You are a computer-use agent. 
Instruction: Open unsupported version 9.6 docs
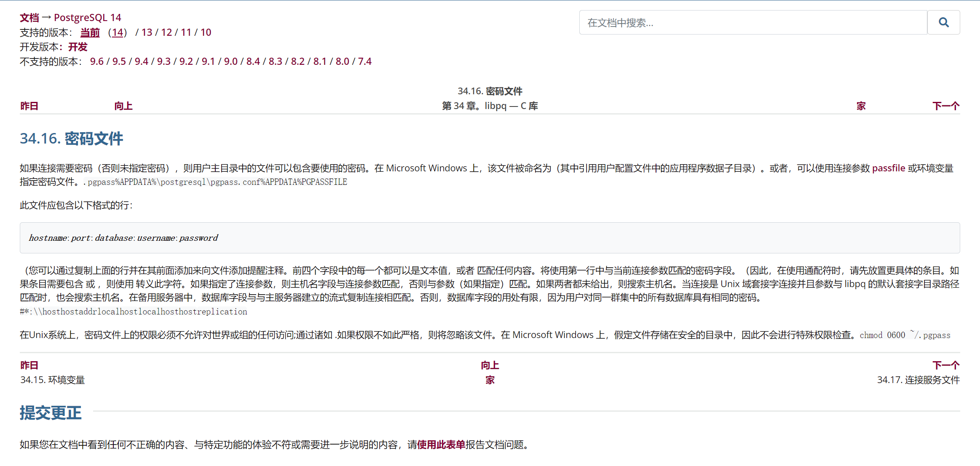pos(96,61)
